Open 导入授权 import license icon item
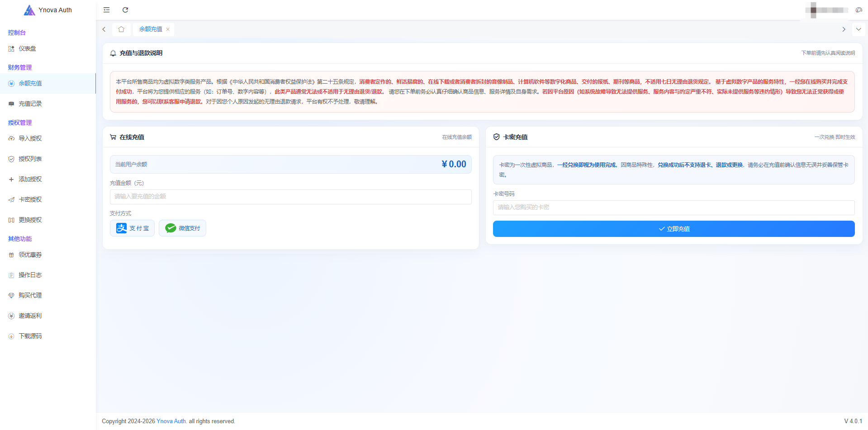Screen dimensions: 868x430 coord(48,139)
